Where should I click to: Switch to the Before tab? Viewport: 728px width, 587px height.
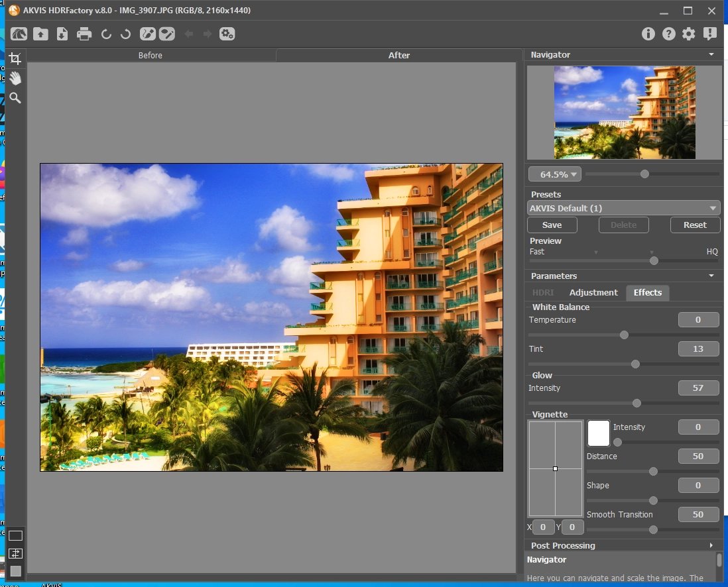(x=151, y=56)
